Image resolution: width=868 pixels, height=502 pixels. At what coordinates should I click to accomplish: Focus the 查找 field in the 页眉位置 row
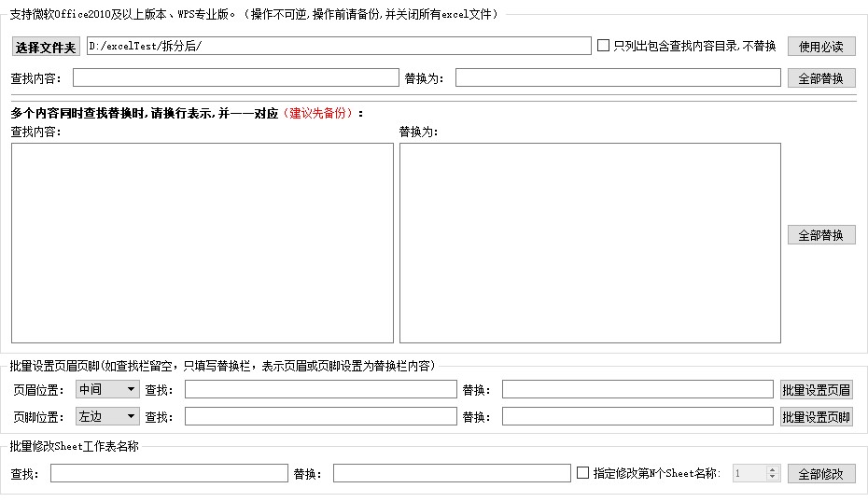[x=320, y=389]
